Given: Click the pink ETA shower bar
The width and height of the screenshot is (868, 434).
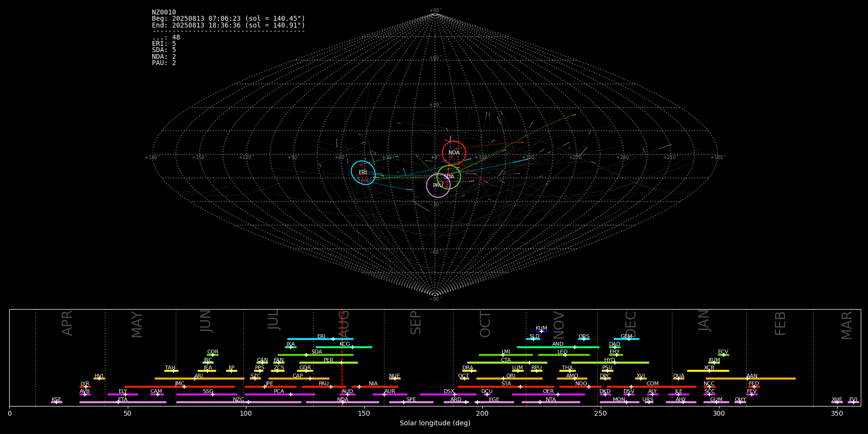Looking at the screenshot, I should pos(123,402).
